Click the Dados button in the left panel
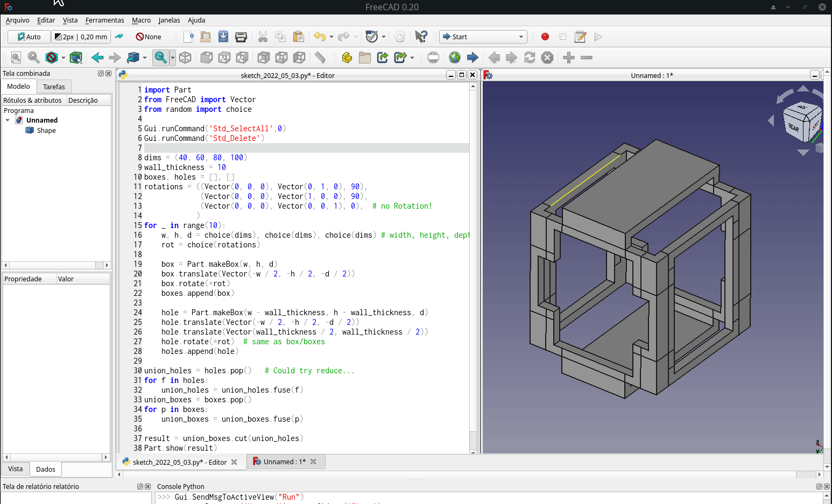832x504 pixels. (45, 469)
